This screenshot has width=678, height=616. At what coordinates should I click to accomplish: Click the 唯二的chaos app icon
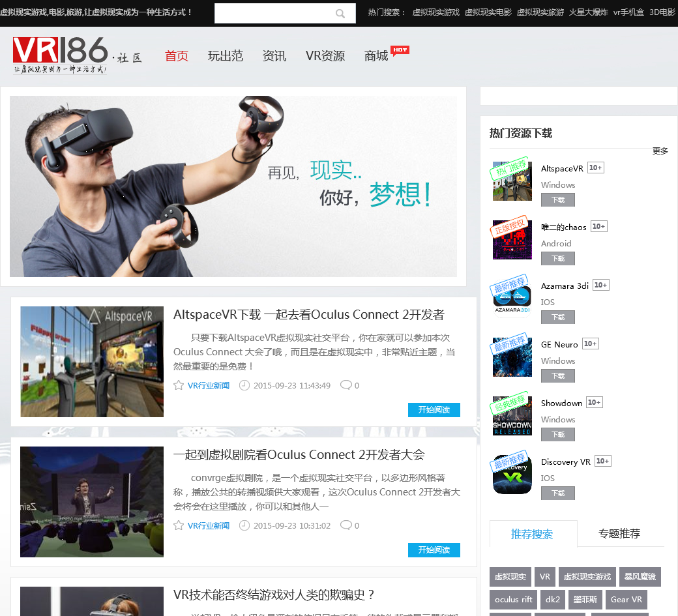pos(512,239)
